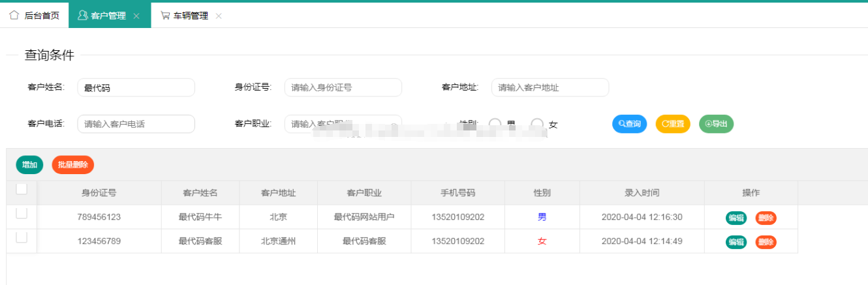Click the 操作 column header
The image size is (868, 285).
[x=751, y=193]
